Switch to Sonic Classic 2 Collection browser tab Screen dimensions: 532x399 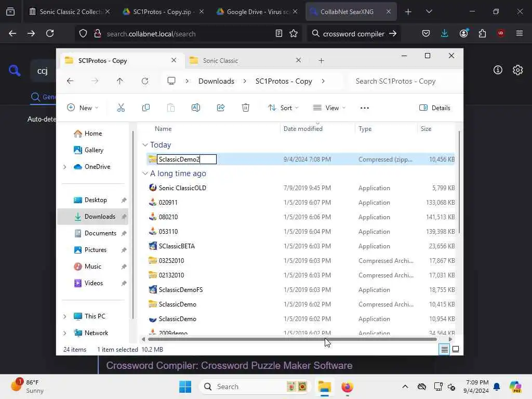70,11
